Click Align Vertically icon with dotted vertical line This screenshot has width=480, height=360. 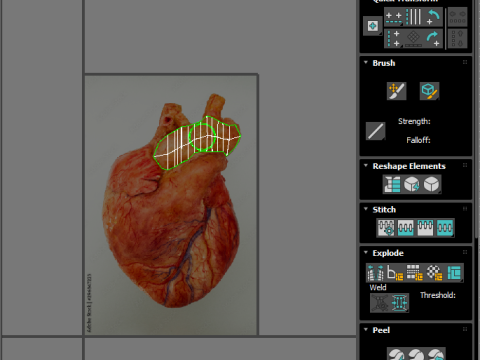[393, 38]
